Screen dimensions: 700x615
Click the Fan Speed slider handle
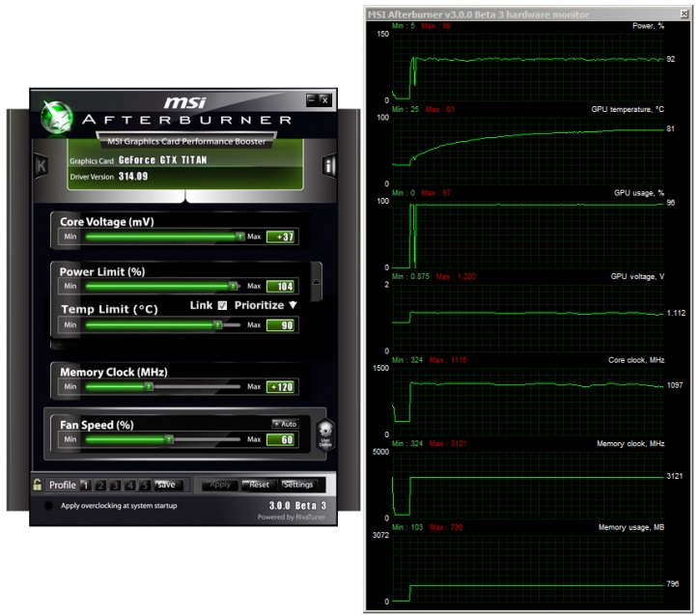point(169,439)
